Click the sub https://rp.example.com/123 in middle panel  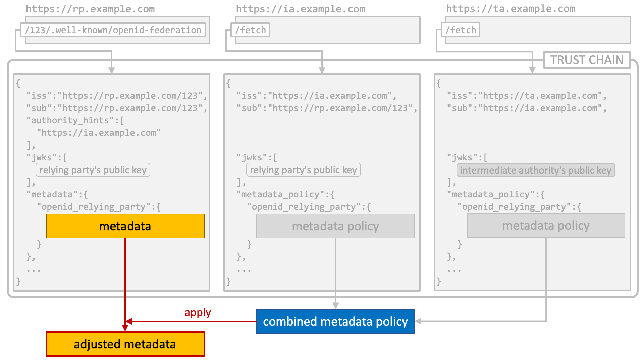pyautogui.click(x=327, y=108)
